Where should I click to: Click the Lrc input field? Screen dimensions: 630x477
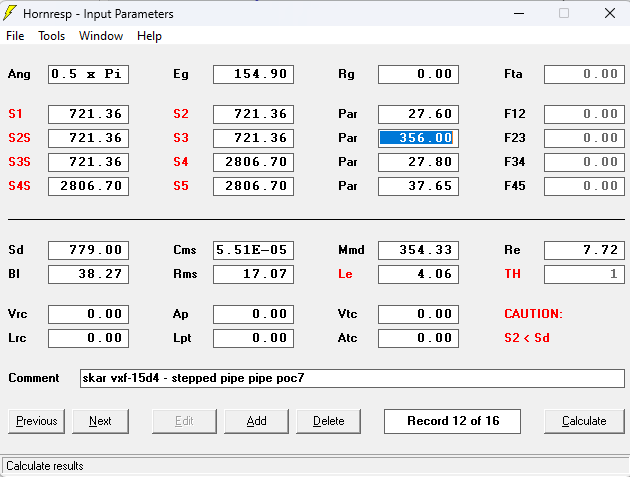(88, 338)
